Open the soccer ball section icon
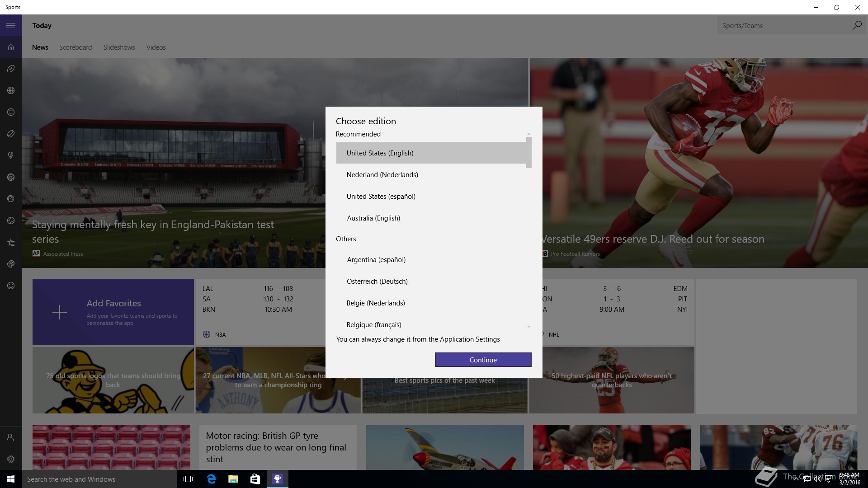 pos(11,177)
